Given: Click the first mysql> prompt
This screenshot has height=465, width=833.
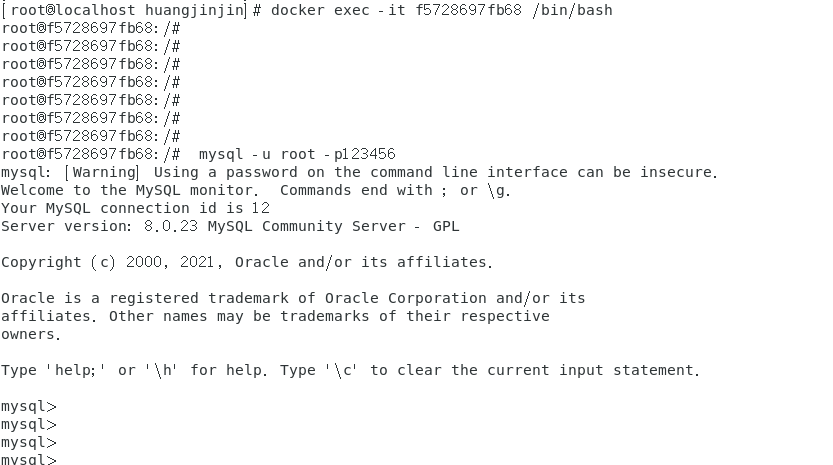Looking at the screenshot, I should (x=29, y=406).
